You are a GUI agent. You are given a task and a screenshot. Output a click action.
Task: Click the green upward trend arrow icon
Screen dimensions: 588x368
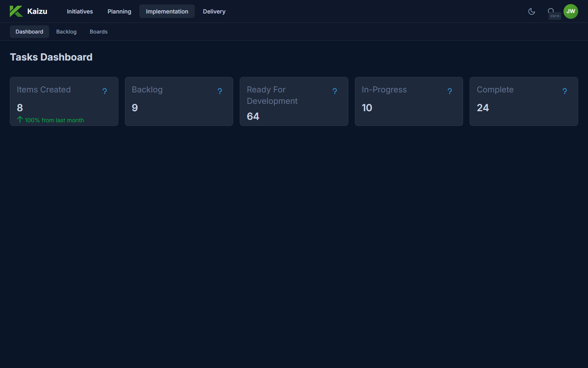(19, 120)
